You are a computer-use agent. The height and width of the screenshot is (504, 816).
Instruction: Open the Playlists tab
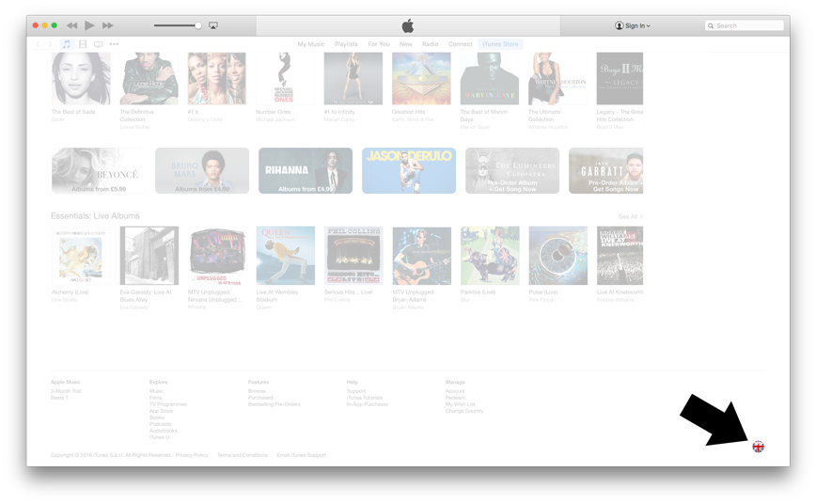click(346, 44)
